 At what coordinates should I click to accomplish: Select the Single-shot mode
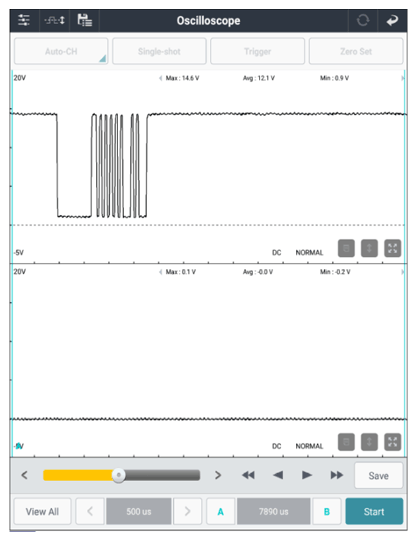point(159,51)
